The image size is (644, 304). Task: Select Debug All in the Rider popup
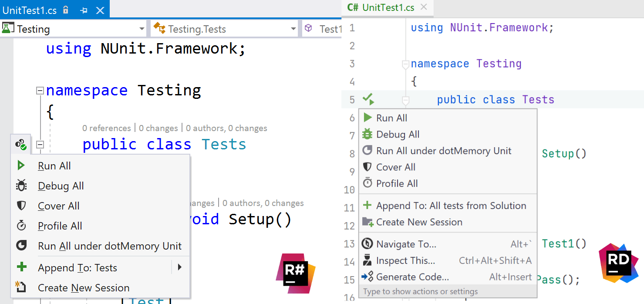pos(398,135)
